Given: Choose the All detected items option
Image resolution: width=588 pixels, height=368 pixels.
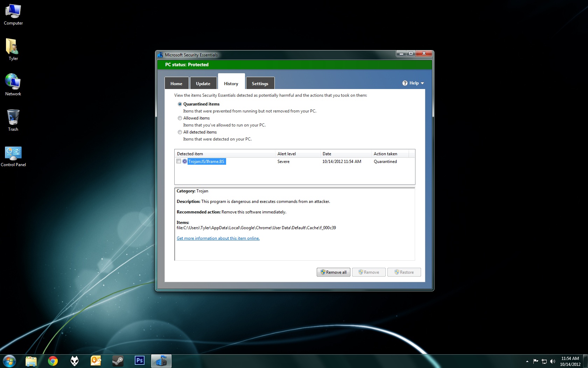Looking at the screenshot, I should 180,132.
